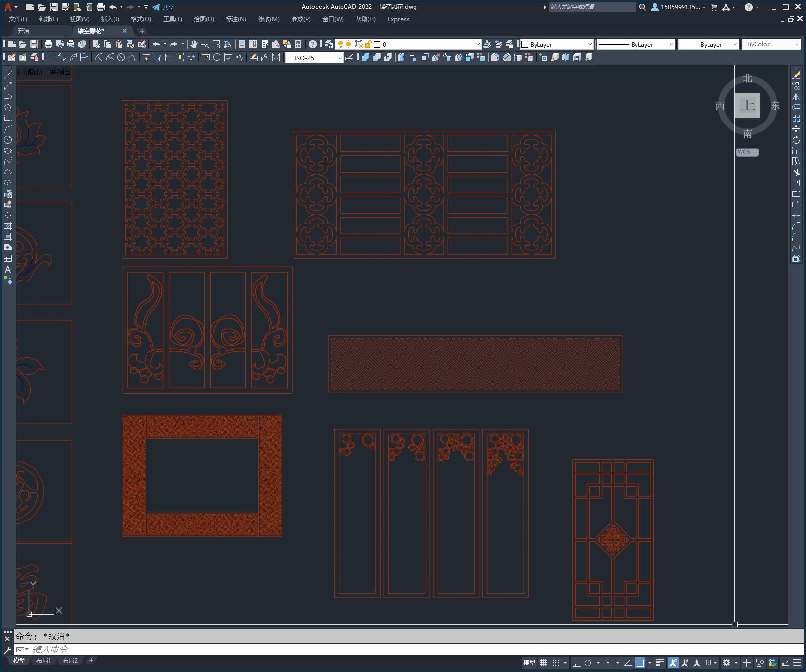806x672 pixels.
Task: Toggle ortho mode in status bar
Action: click(576, 663)
